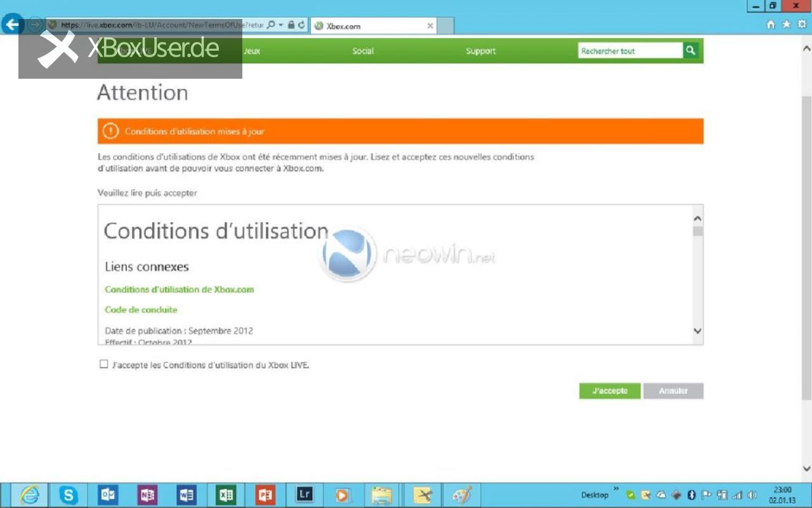Open PowerPoint from taskbar
This screenshot has height=508, width=812.
(x=265, y=495)
